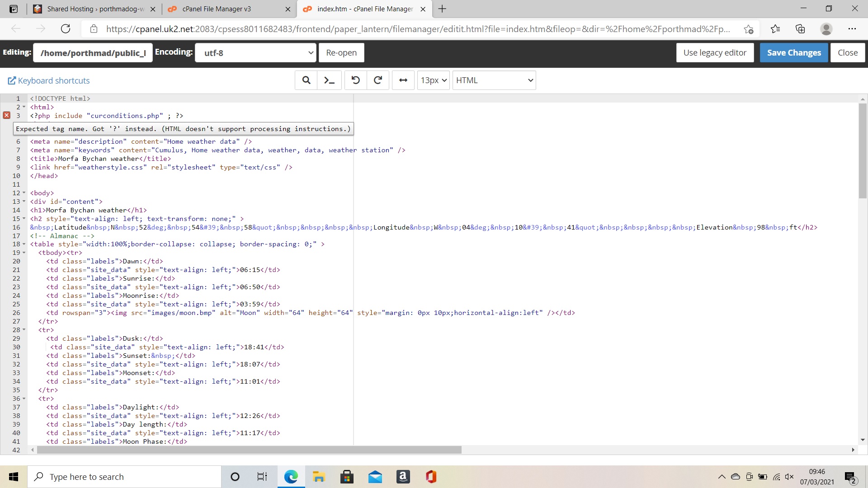Switch to Shared Hosting browser tab
This screenshot has height=488, width=868.
click(x=95, y=9)
